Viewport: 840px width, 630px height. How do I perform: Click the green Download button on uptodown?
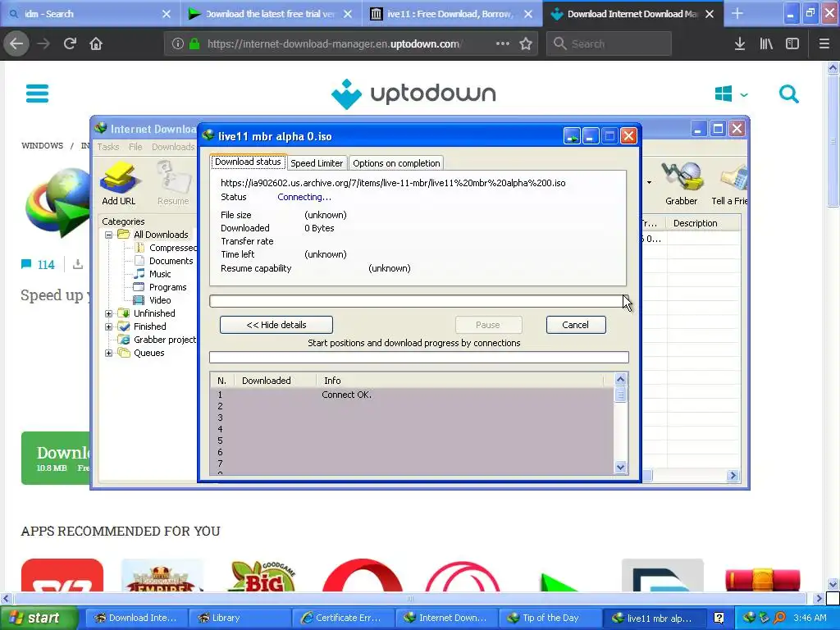coord(56,458)
